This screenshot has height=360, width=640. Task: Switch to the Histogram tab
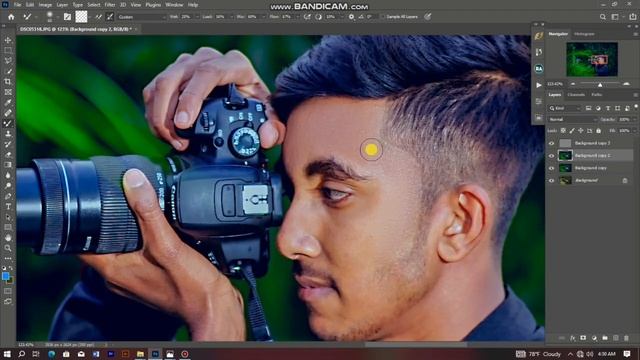pos(584,34)
